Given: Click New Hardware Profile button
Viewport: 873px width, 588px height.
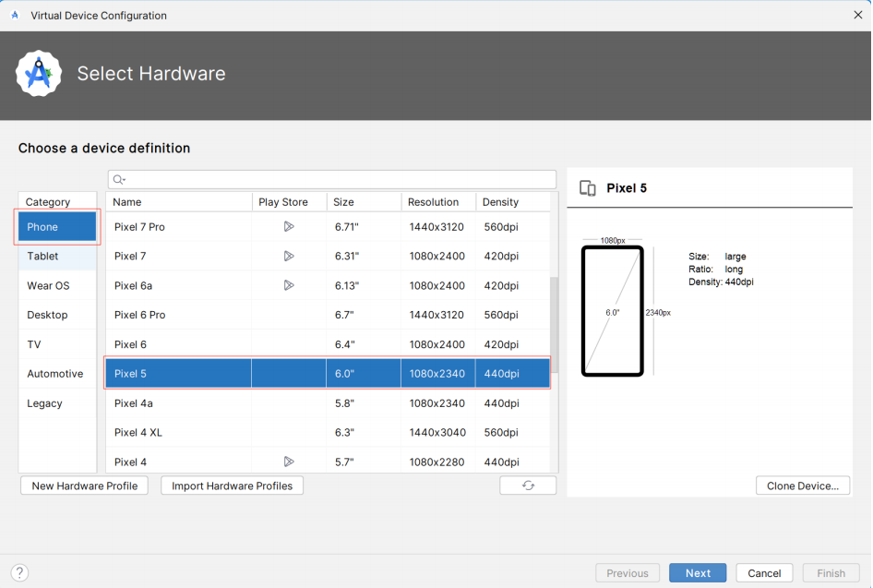Looking at the screenshot, I should pos(85,486).
